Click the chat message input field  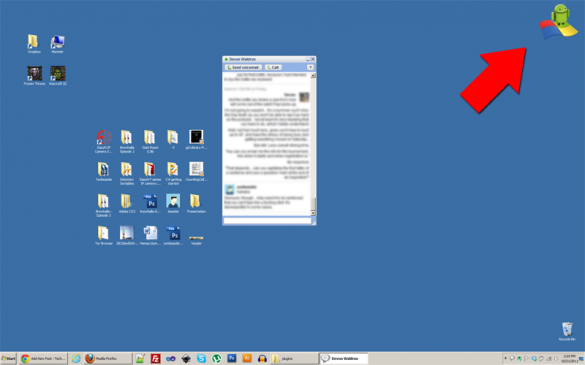pyautogui.click(x=267, y=221)
